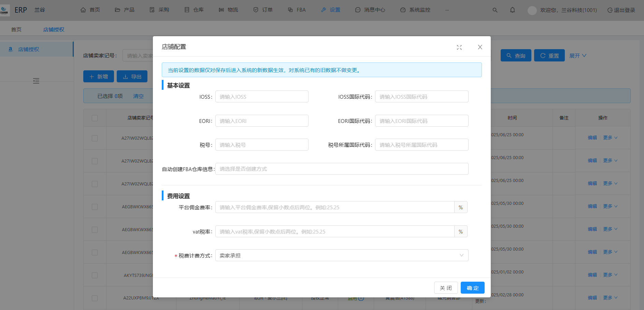Open the 税费计费方式 dropdown

[x=342, y=255]
